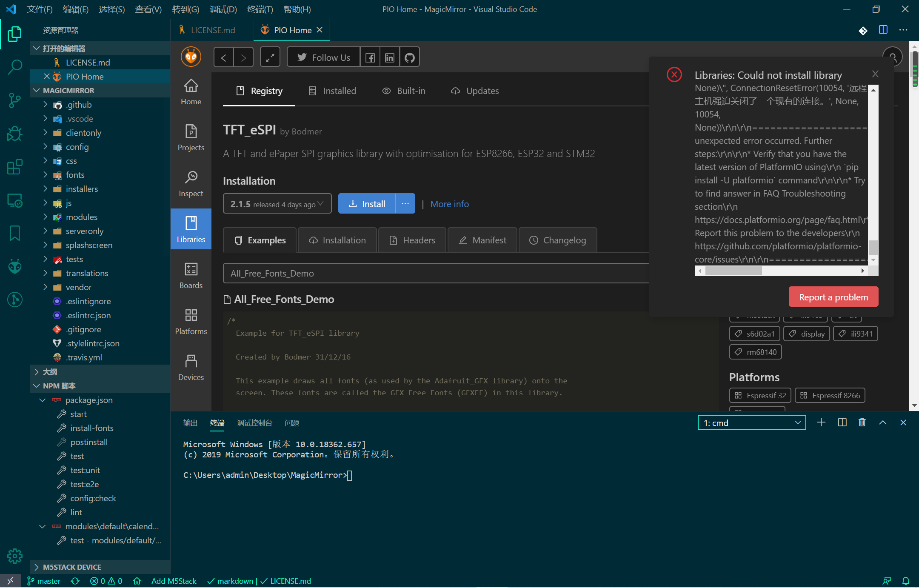The width and height of the screenshot is (919, 588).
Task: Open the Devices section in PIO Home
Action: 191,366
